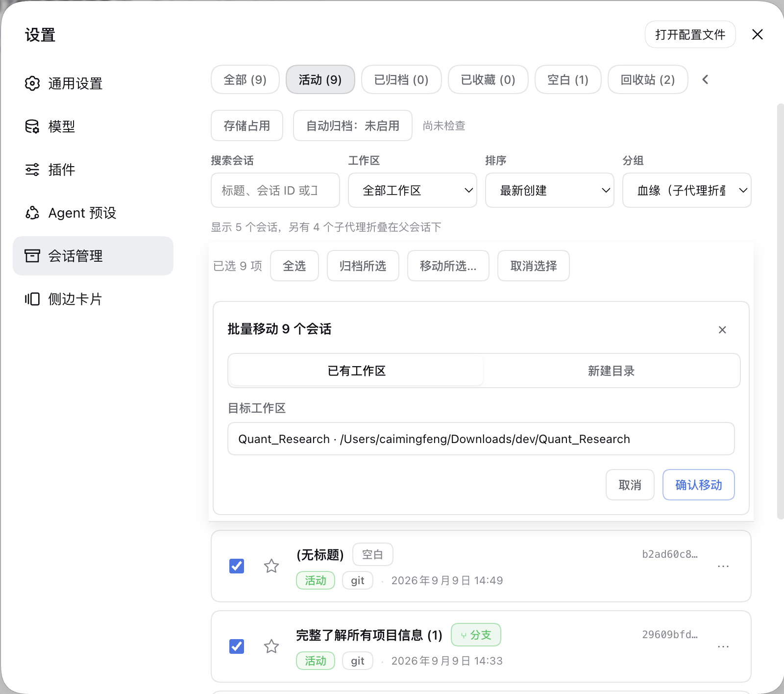
Task: Open more options for session b2ad60c8
Action: 723,566
